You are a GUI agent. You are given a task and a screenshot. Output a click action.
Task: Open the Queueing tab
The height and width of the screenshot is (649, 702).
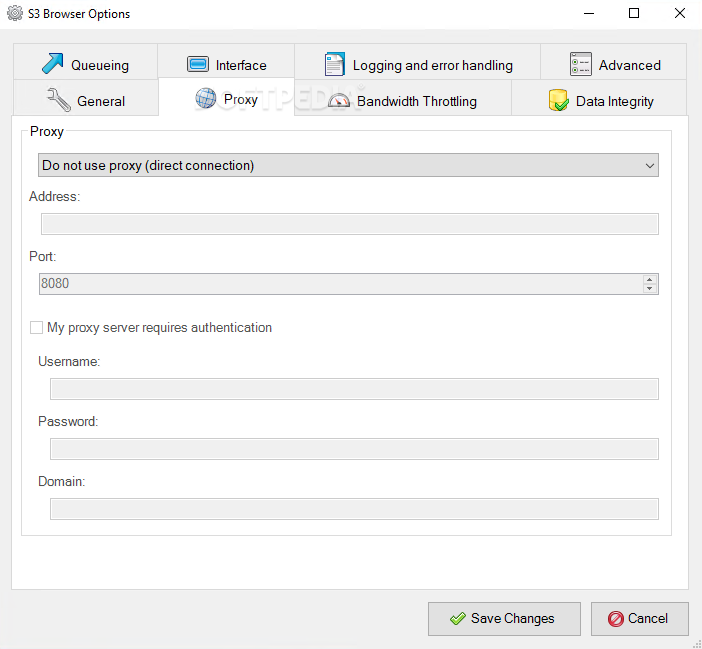coord(86,62)
